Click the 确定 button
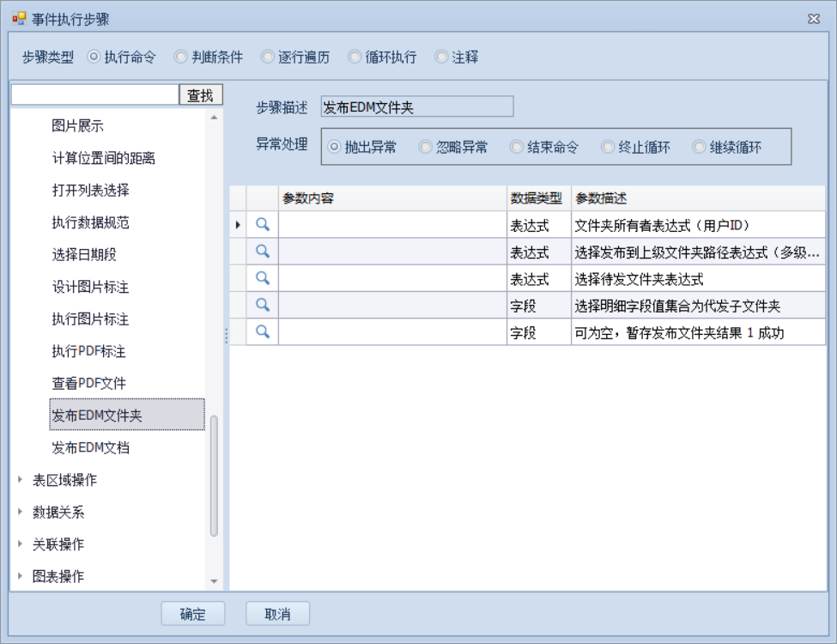 point(193,614)
